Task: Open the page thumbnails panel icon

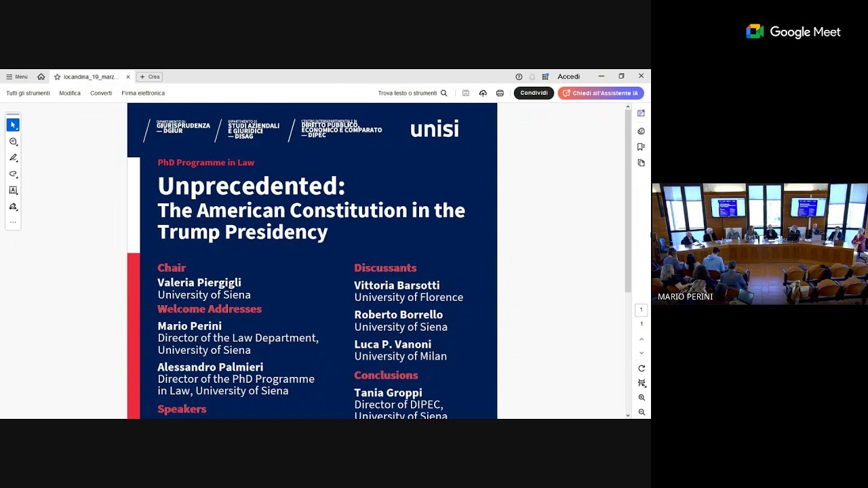Action: (641, 163)
